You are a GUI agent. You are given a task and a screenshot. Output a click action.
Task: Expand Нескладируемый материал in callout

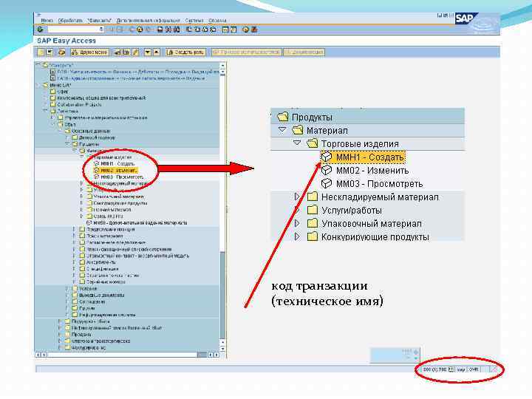[x=297, y=197]
